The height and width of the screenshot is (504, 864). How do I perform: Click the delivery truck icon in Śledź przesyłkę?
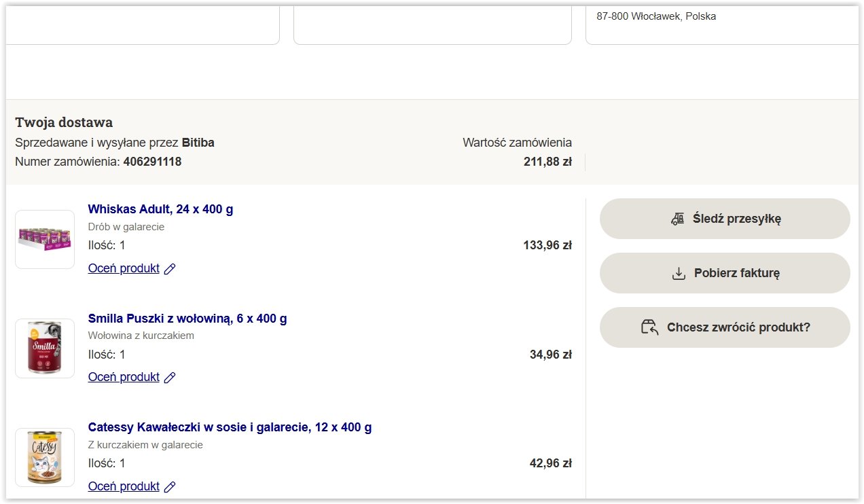coord(677,219)
